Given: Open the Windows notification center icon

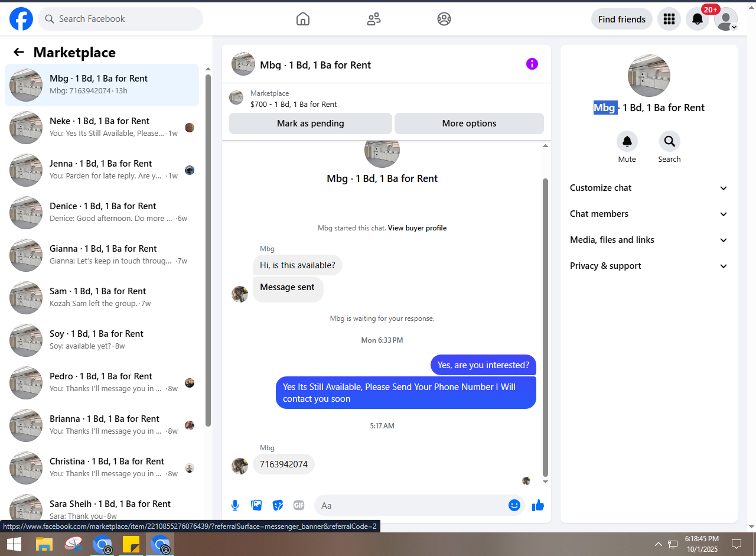Looking at the screenshot, I should coord(737,544).
